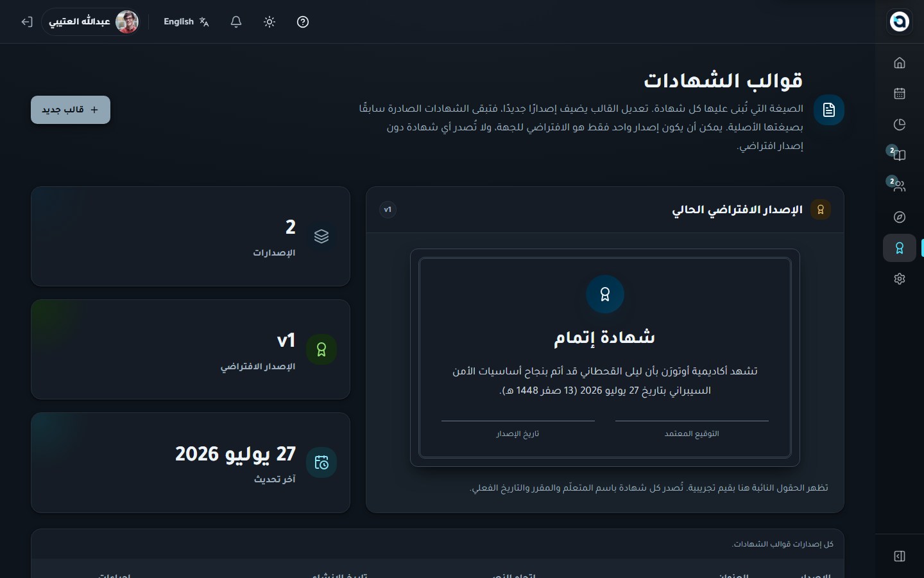The image size is (924, 578).
Task: Click the calendar clock icon in آخر تحديث card
Action: tap(321, 462)
